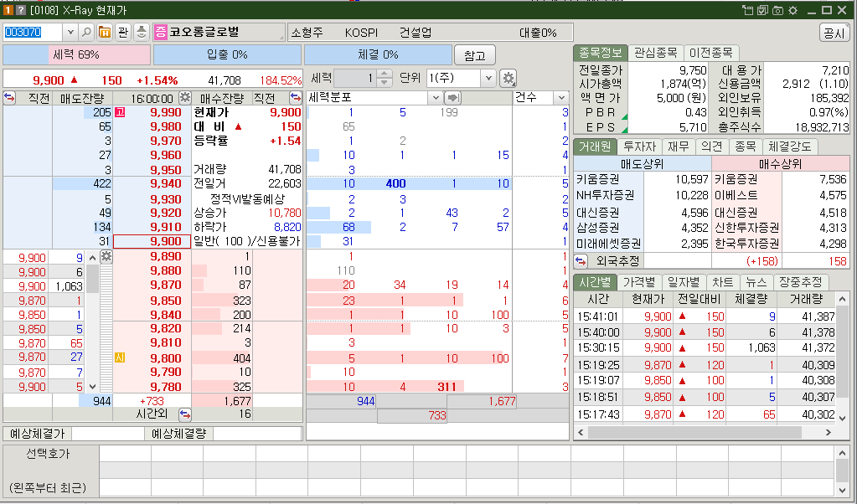
Task: Click the tick list scroll down arrow
Action: point(92,386)
